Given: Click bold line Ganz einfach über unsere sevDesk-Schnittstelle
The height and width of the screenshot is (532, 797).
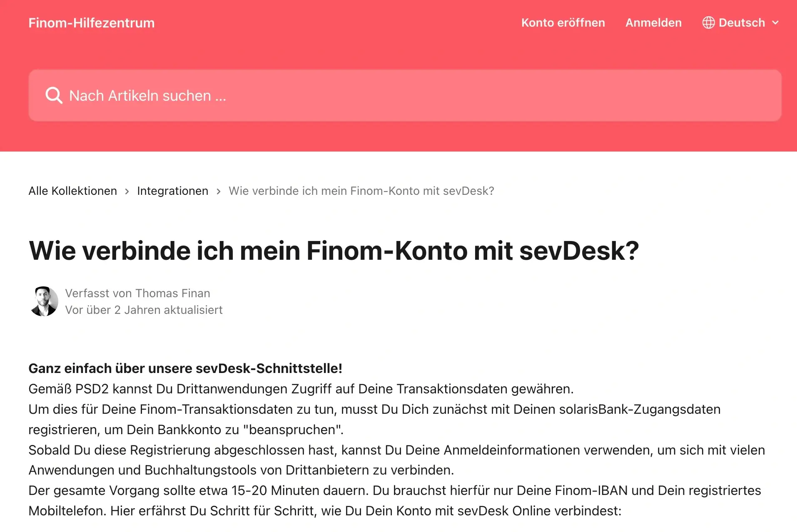Looking at the screenshot, I should [185, 368].
